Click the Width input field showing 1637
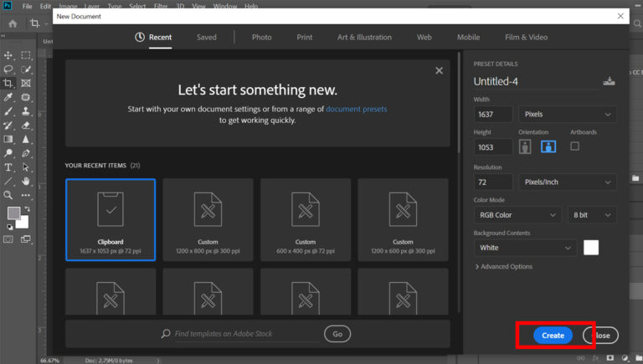Image resolution: width=643 pixels, height=364 pixels. coord(493,115)
